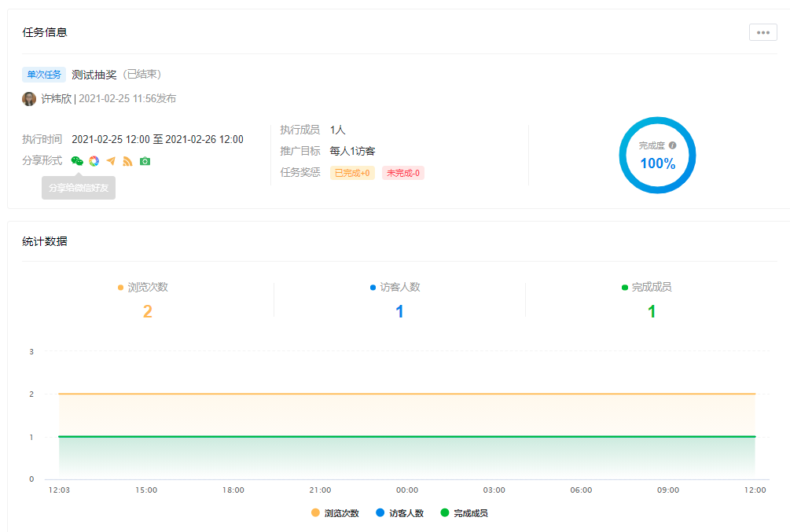Click the 100% completion progress ring
The image size is (790, 532).
click(657, 156)
